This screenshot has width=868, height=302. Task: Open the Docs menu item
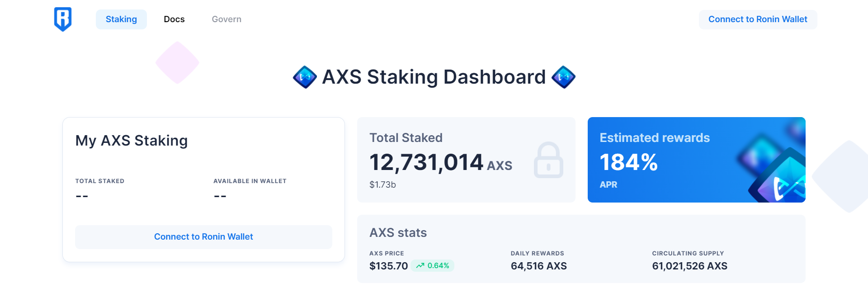[174, 19]
